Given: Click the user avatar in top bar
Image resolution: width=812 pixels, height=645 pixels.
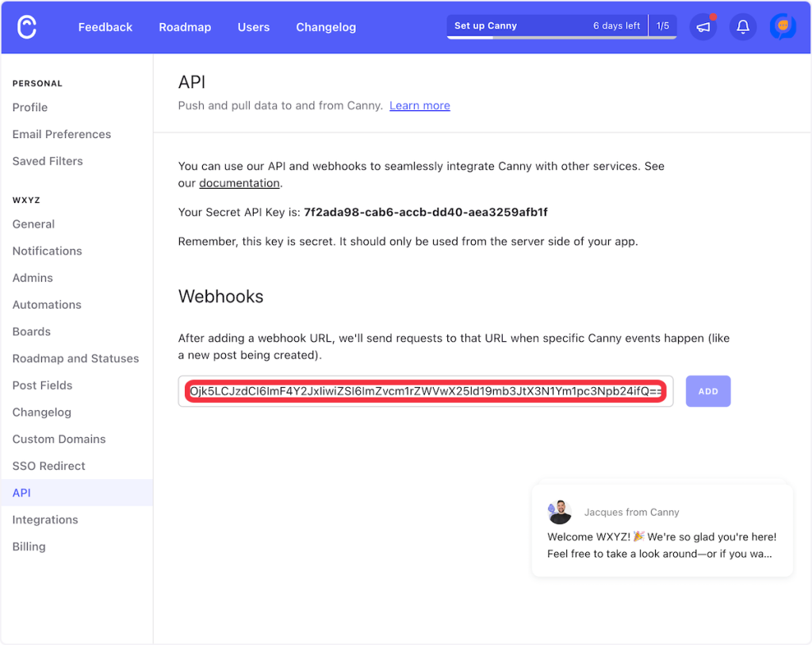Looking at the screenshot, I should coord(783,27).
